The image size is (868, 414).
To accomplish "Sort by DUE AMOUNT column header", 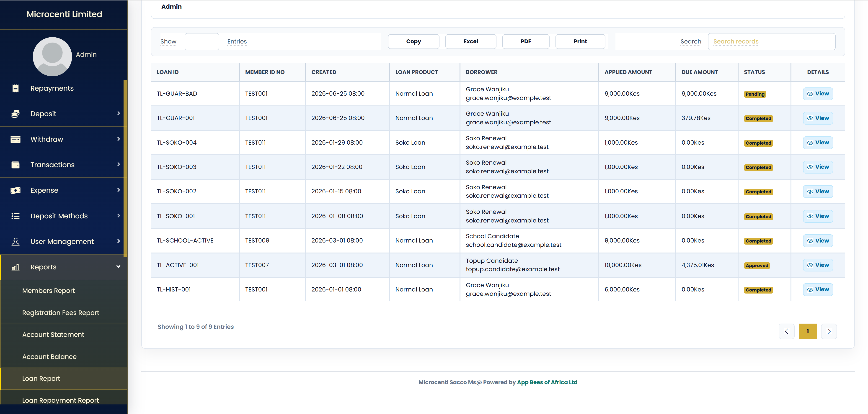I will (707, 72).
